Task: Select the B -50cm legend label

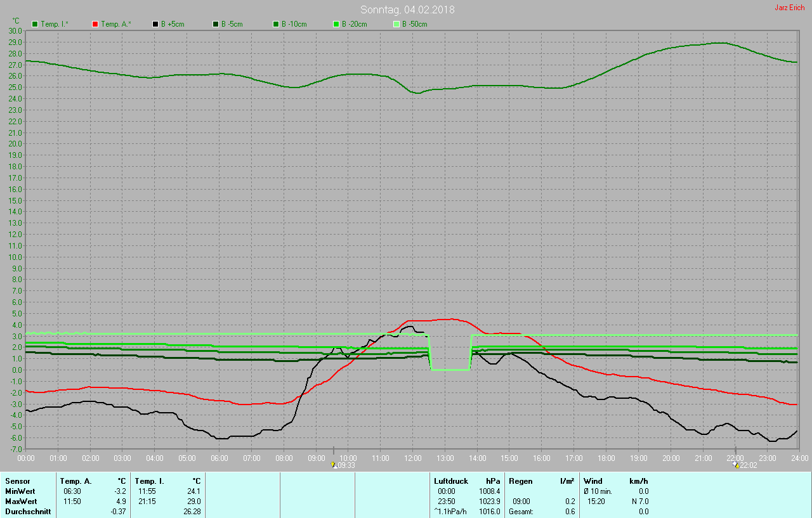Action: click(414, 24)
